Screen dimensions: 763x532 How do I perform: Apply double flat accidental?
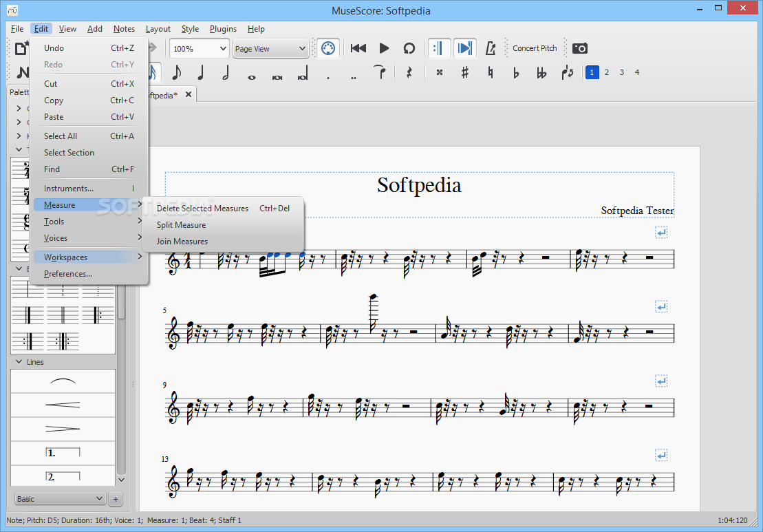tap(541, 72)
